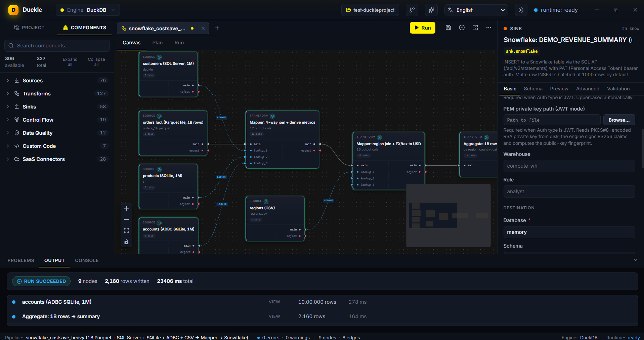Toggle the light/dark theme button
644x340 pixels.
pyautogui.click(x=521, y=10)
